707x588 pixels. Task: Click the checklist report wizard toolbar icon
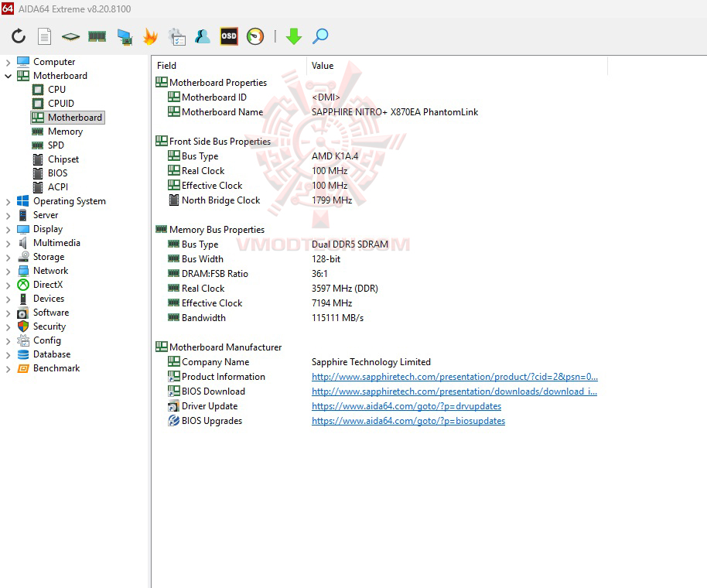[x=176, y=36]
